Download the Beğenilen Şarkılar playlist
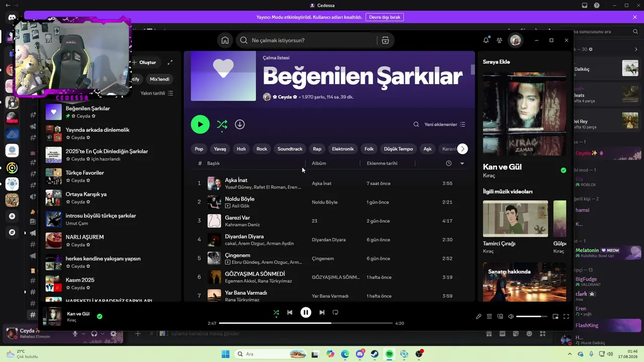 [x=240, y=124]
